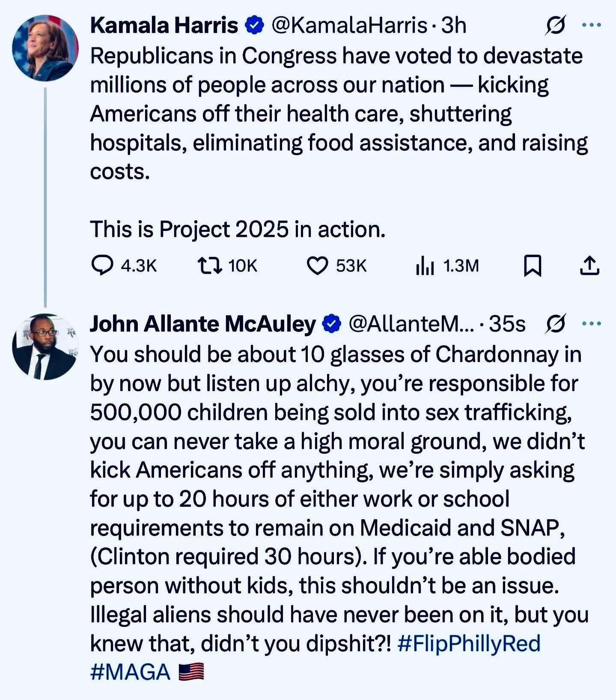Repost the Kamala Harris tweet

click(x=210, y=266)
